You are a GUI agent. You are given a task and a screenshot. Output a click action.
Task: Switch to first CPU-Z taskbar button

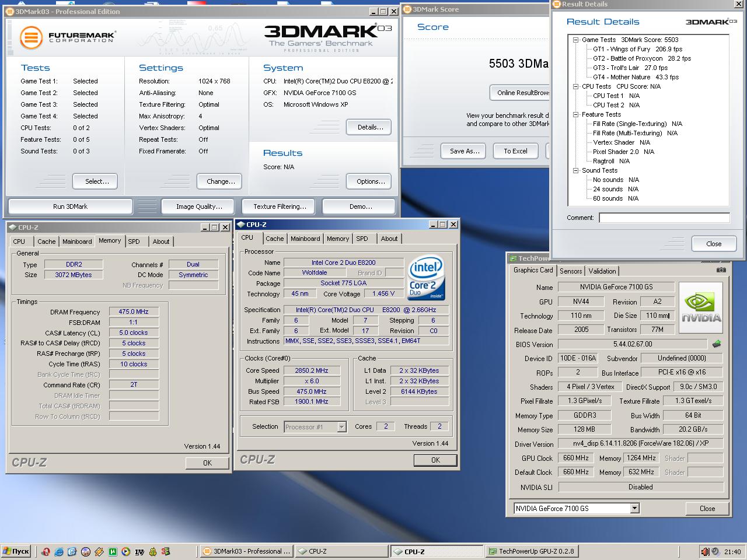(341, 551)
